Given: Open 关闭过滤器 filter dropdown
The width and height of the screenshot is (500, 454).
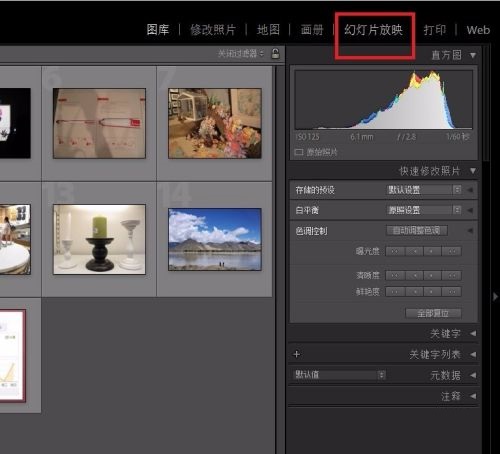Looking at the screenshot, I should tap(241, 53).
